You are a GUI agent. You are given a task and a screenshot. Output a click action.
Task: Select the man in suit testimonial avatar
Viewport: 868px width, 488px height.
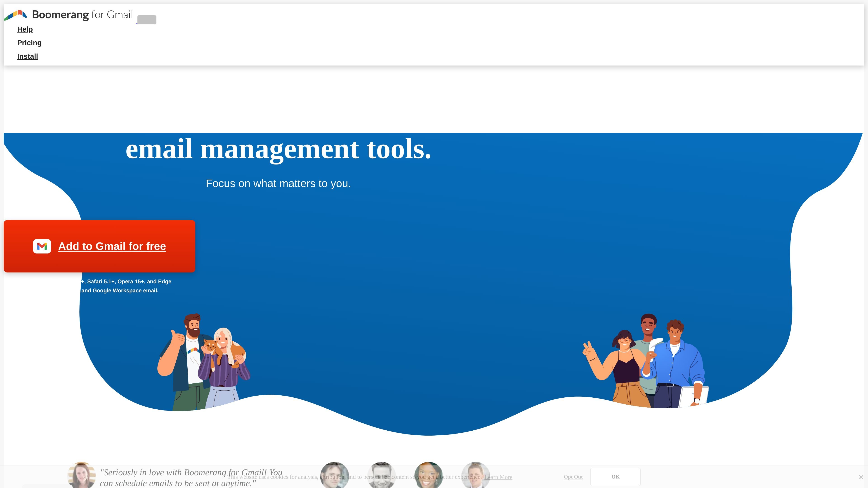tap(475, 475)
